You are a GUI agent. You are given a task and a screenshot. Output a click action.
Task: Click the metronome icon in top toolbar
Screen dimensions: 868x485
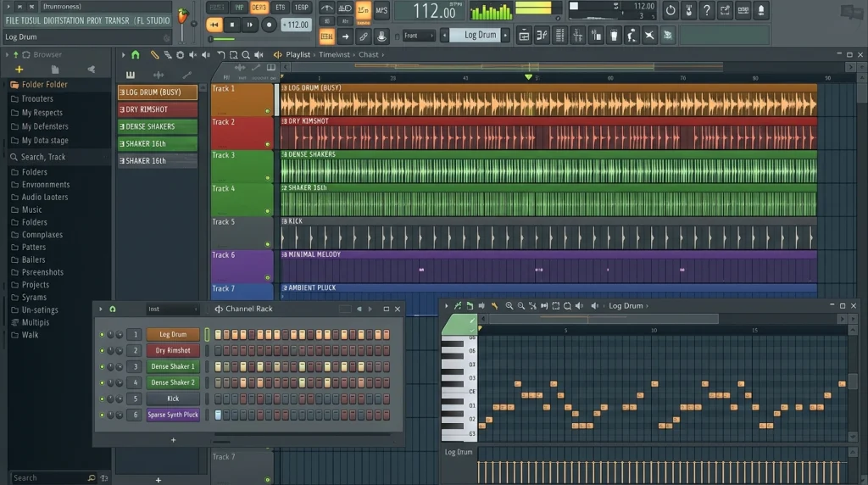tap(327, 8)
